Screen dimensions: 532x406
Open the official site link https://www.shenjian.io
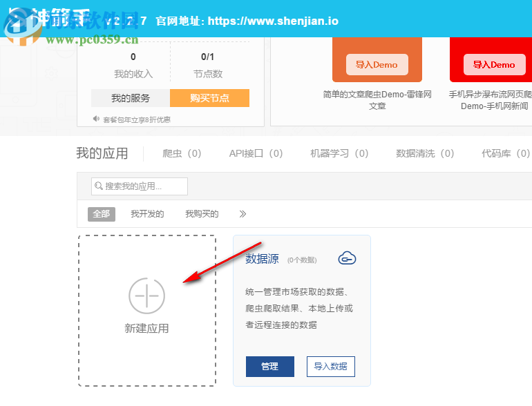click(273, 21)
